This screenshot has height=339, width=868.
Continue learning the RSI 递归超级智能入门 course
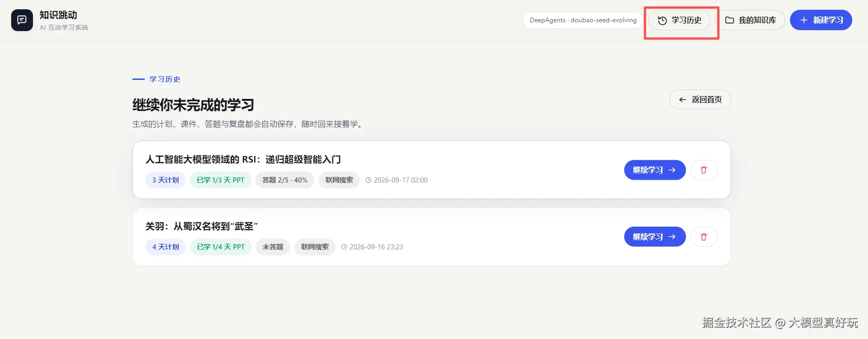pos(655,170)
